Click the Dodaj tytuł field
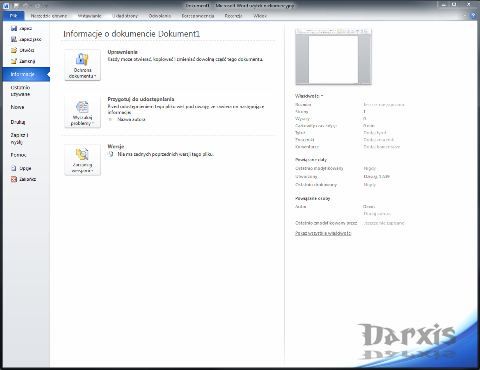 [x=375, y=133]
